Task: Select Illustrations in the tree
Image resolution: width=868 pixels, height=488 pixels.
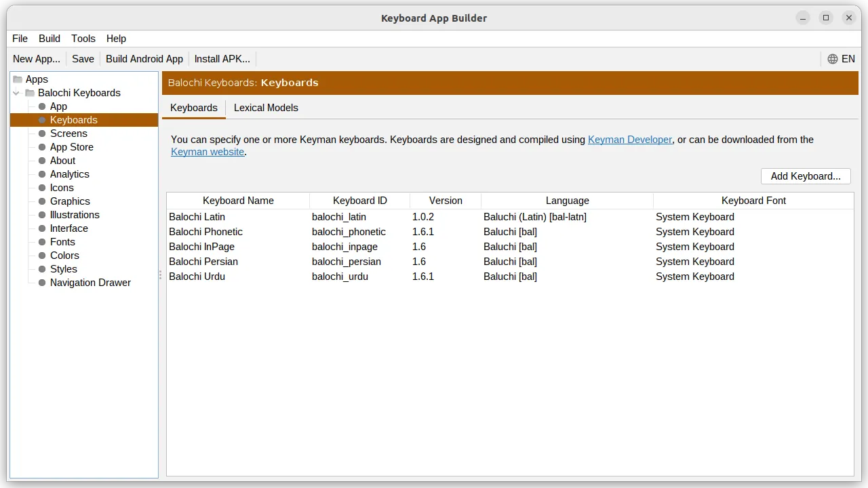Action: pyautogui.click(x=75, y=215)
